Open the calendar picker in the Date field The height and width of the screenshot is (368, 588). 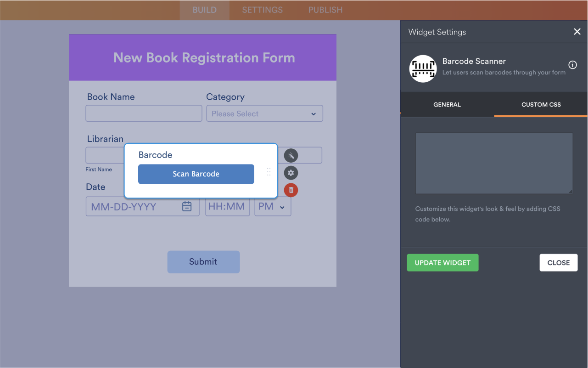187,206
